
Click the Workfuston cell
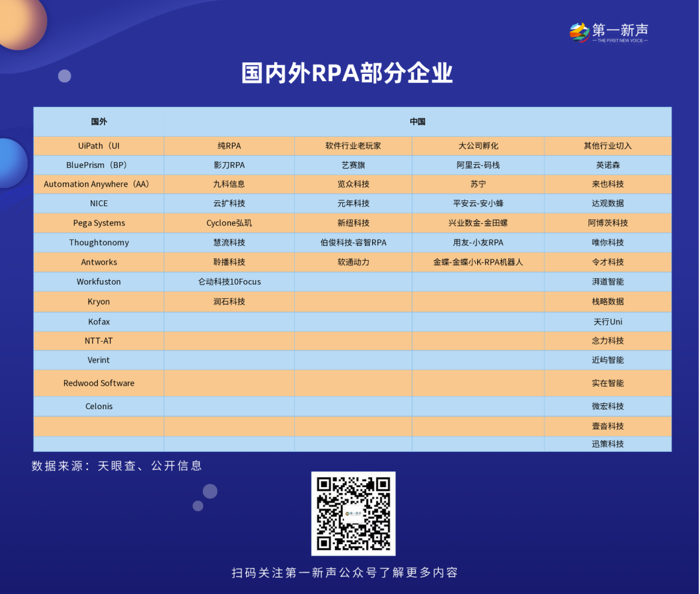[99, 282]
